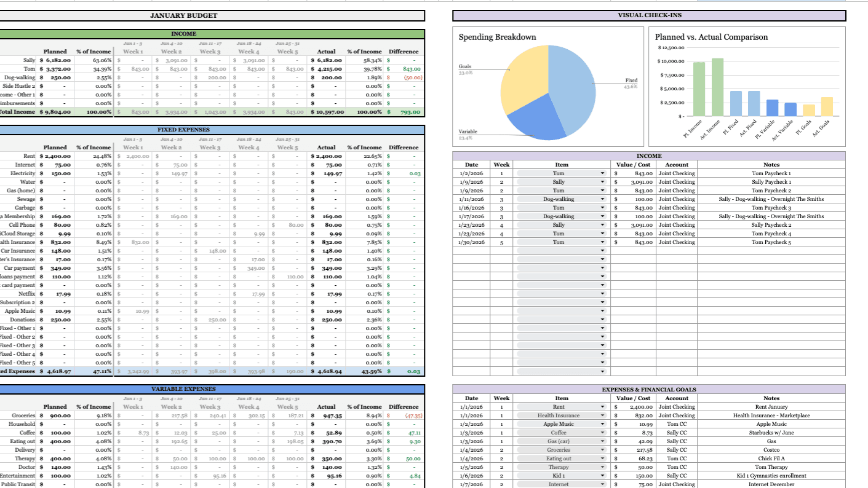Image resolution: width=868 pixels, height=488 pixels.
Task: Open the Internet dropdown in Internet December row
Action: point(602,484)
